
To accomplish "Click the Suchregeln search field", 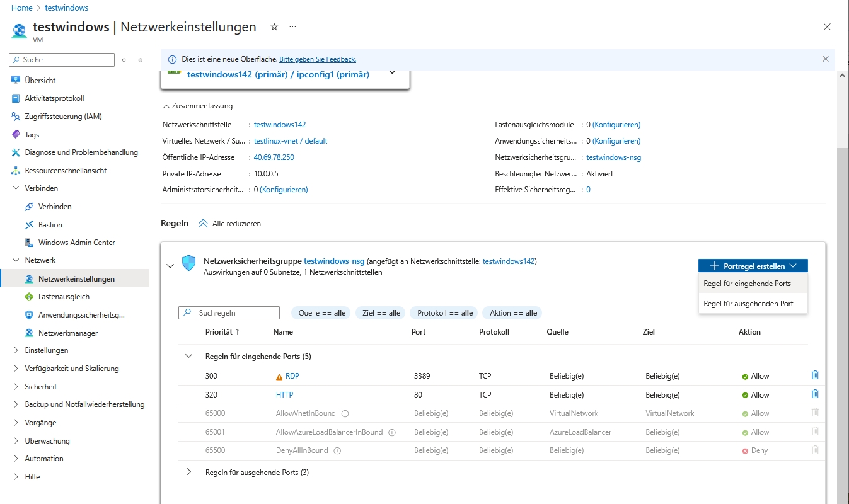I will (234, 313).
